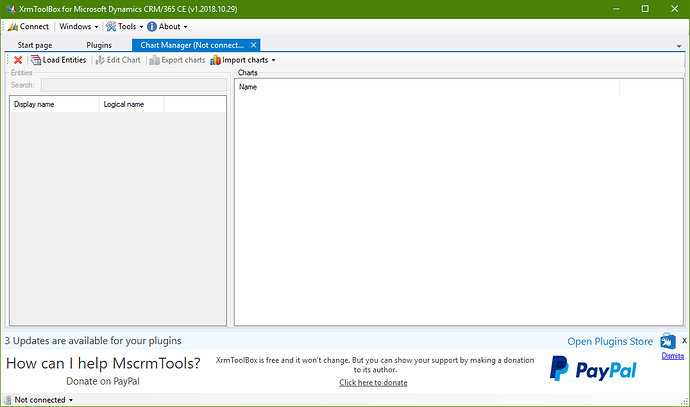This screenshot has height=407, width=690.
Task: Open the tab list overflow arrow
Action: click(x=679, y=46)
